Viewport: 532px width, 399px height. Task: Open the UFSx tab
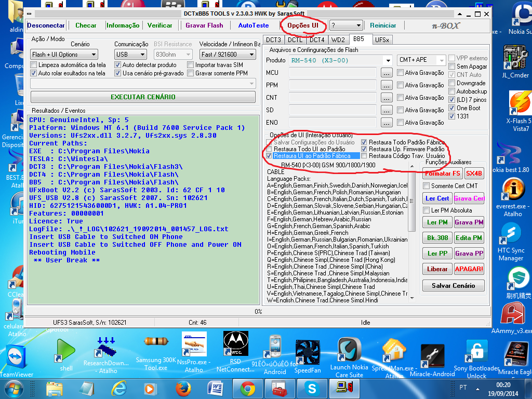[382, 39]
